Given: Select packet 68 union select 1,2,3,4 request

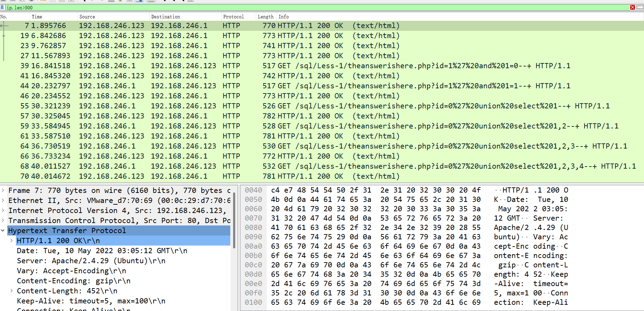Looking at the screenshot, I should (322, 166).
